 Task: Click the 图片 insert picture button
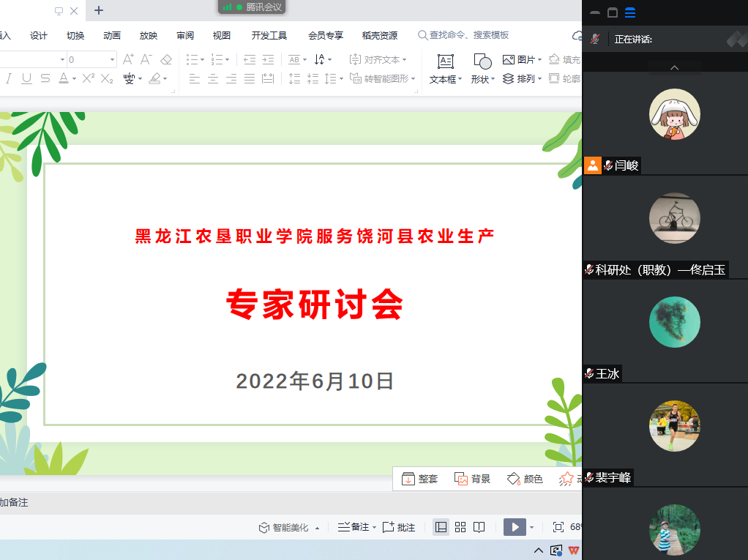click(x=522, y=59)
